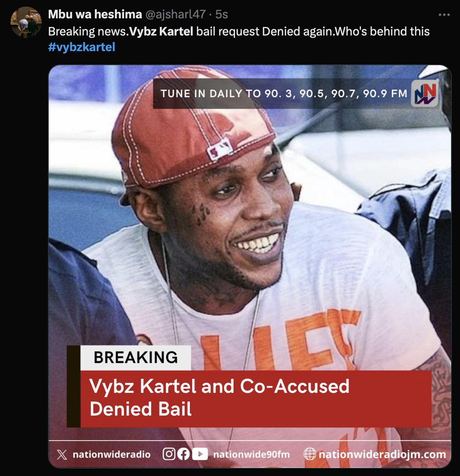460x476 pixels.
Task: Open the Mbu wa heshima display name
Action: pos(95,14)
